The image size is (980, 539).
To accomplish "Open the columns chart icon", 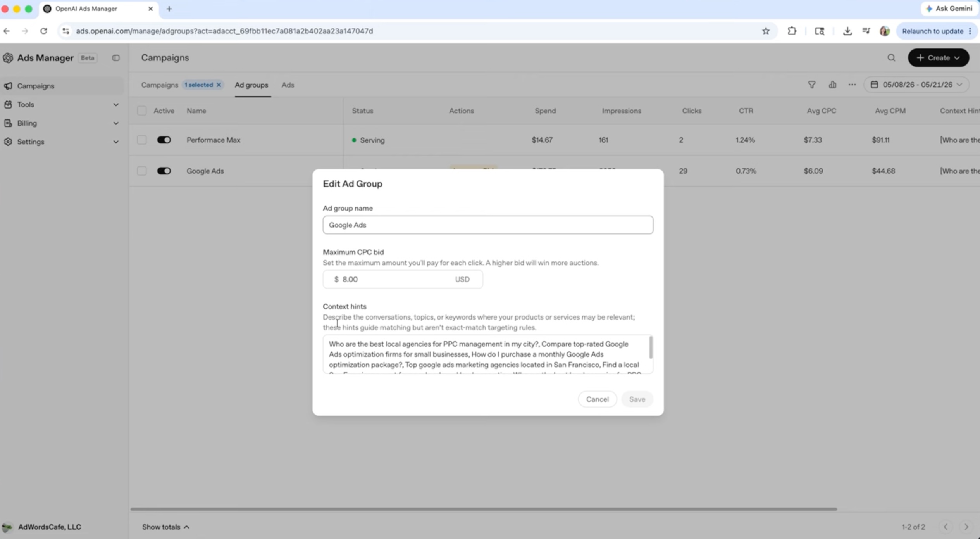I will 832,85.
